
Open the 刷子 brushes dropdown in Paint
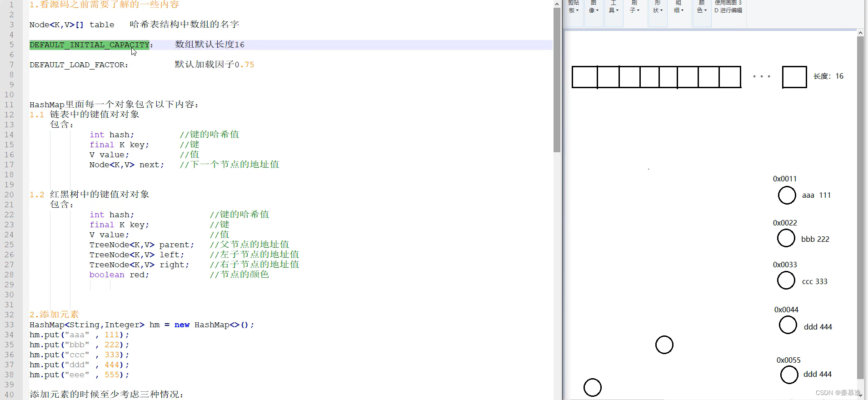(x=634, y=7)
